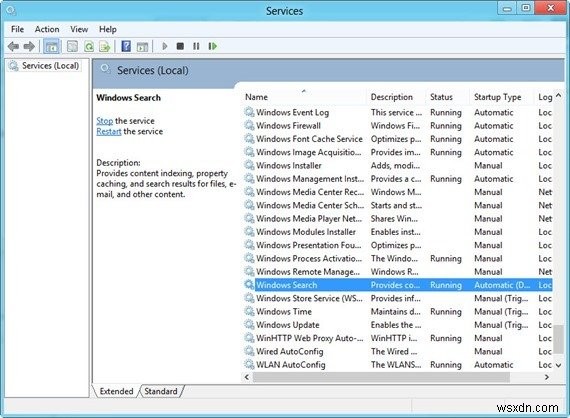This screenshot has height=418, width=570.
Task: Click the Export List toolbar icon
Action: pos(105,46)
